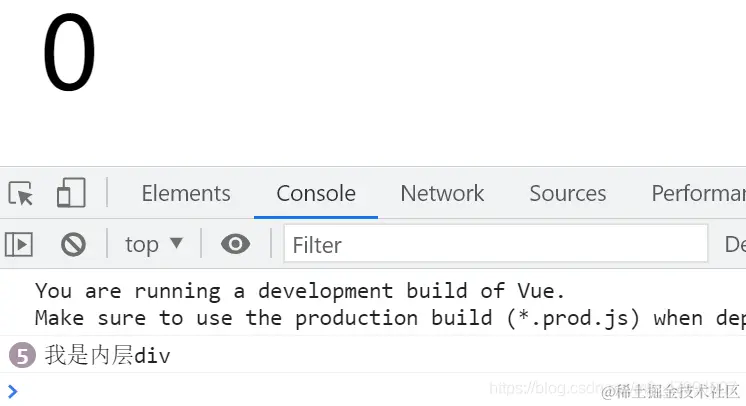Switch to the Elements tab
The height and width of the screenshot is (406, 746).
coord(186,193)
